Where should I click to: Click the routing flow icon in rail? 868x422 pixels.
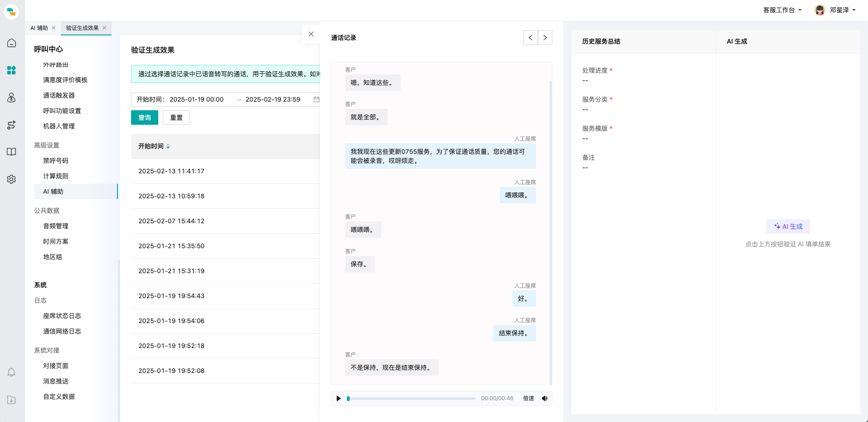tap(11, 125)
